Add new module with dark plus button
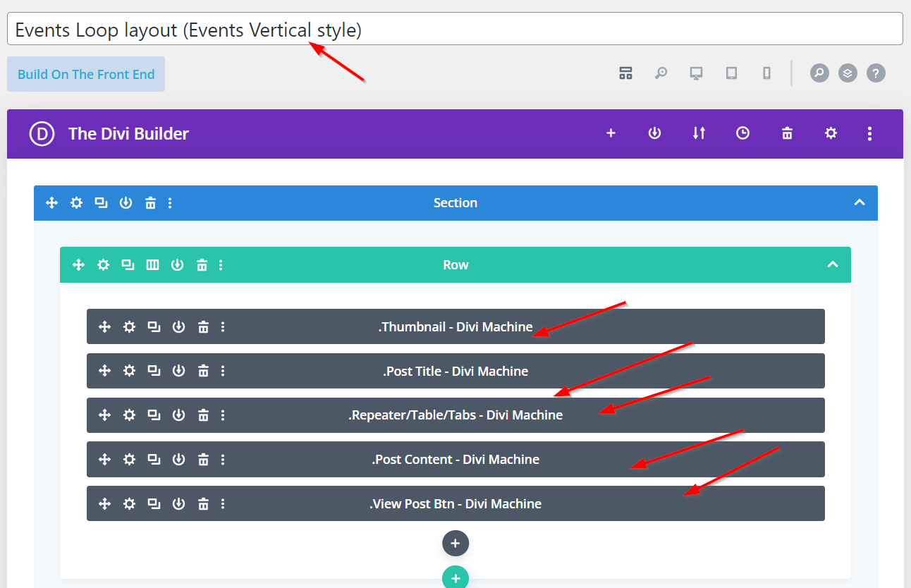Viewport: 911px width, 588px height. [x=455, y=544]
